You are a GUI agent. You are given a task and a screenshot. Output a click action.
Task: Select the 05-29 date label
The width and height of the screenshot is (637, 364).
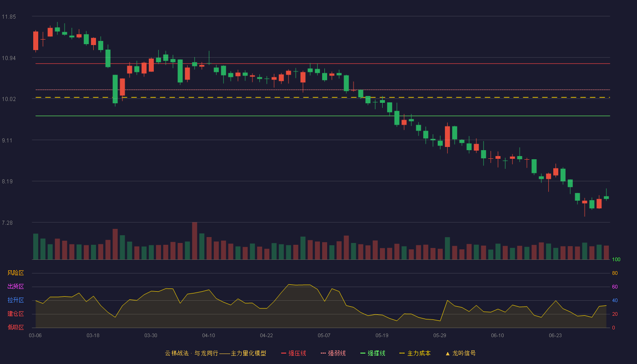coord(440,335)
